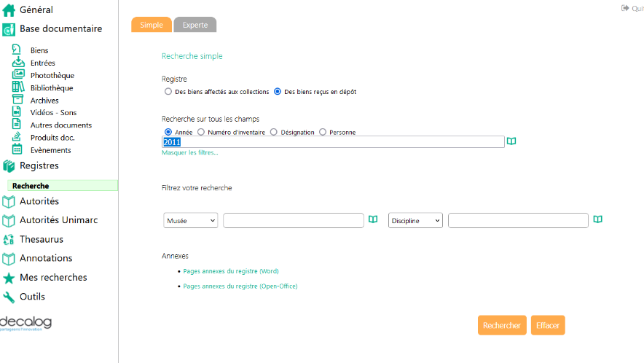Expand the Registres section in sidebar

39,165
